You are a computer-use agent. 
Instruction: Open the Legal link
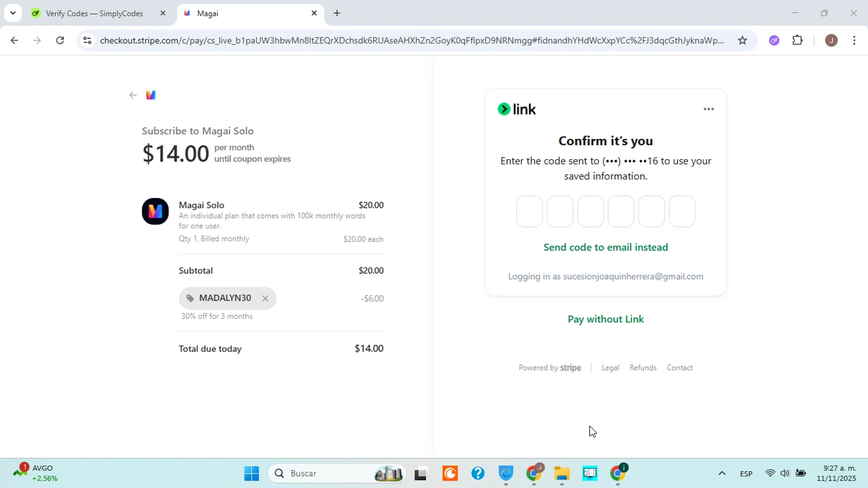coord(610,368)
